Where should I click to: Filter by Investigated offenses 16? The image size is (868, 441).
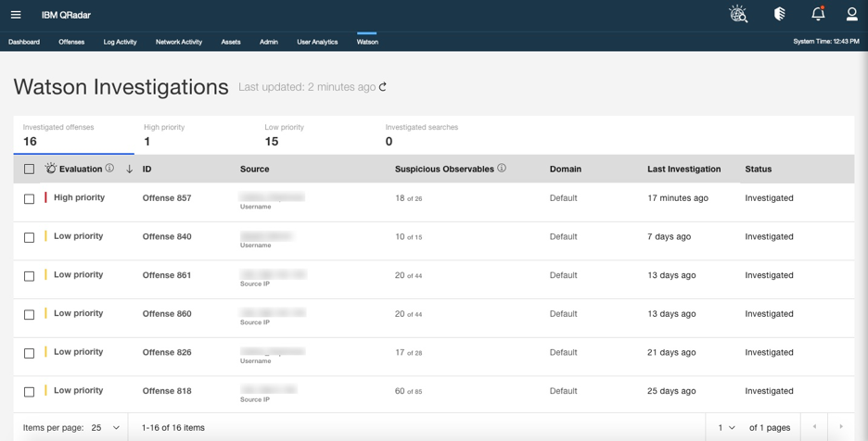(x=73, y=135)
